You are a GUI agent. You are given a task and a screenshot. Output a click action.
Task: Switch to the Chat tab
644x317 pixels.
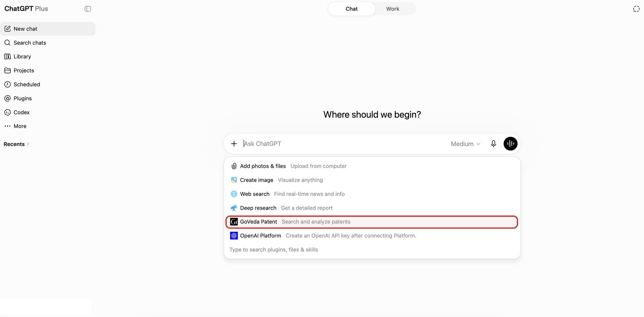tap(352, 9)
